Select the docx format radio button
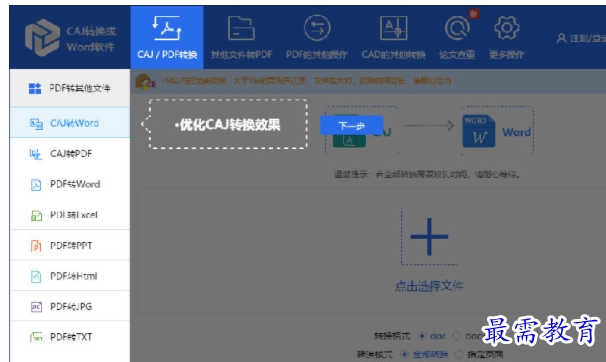 click(x=457, y=336)
